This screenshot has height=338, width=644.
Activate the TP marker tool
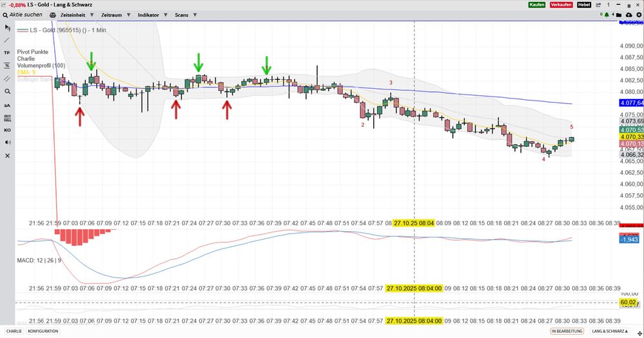point(7,52)
